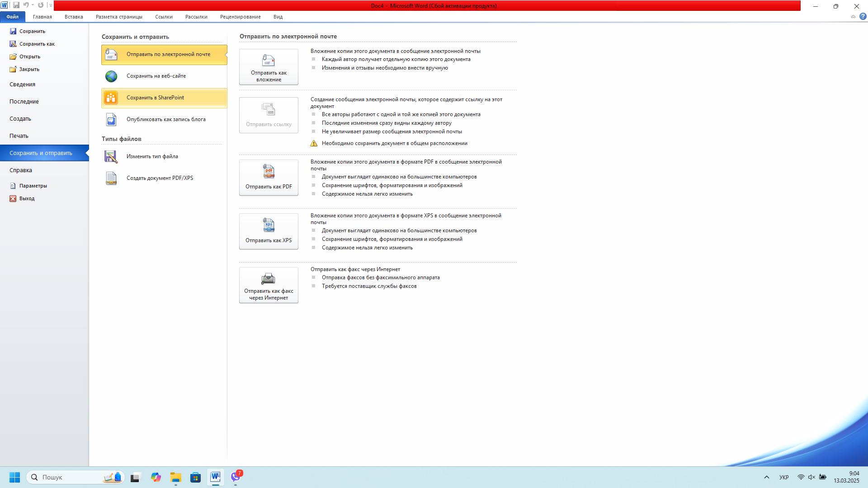Click the Word icon in the taskbar
The width and height of the screenshot is (868, 488).
point(216,477)
